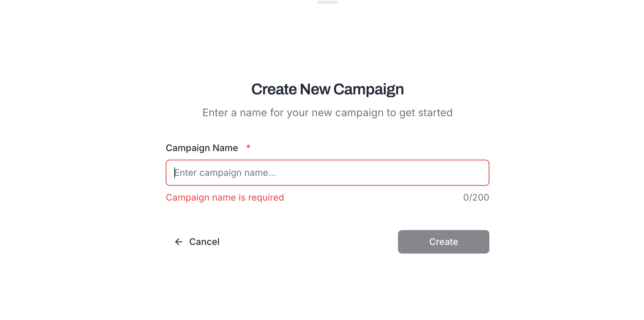Click the Create New Campaign title

(x=327, y=89)
